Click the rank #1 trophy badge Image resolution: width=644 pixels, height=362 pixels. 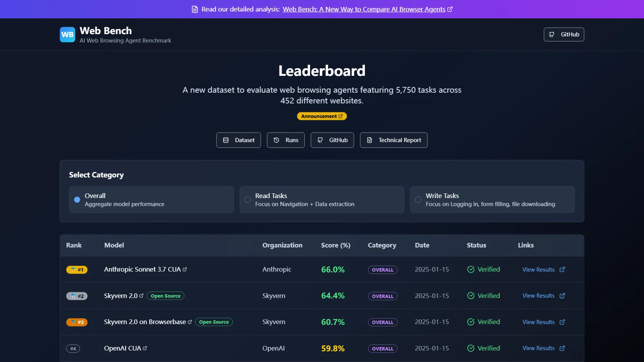coord(77,270)
